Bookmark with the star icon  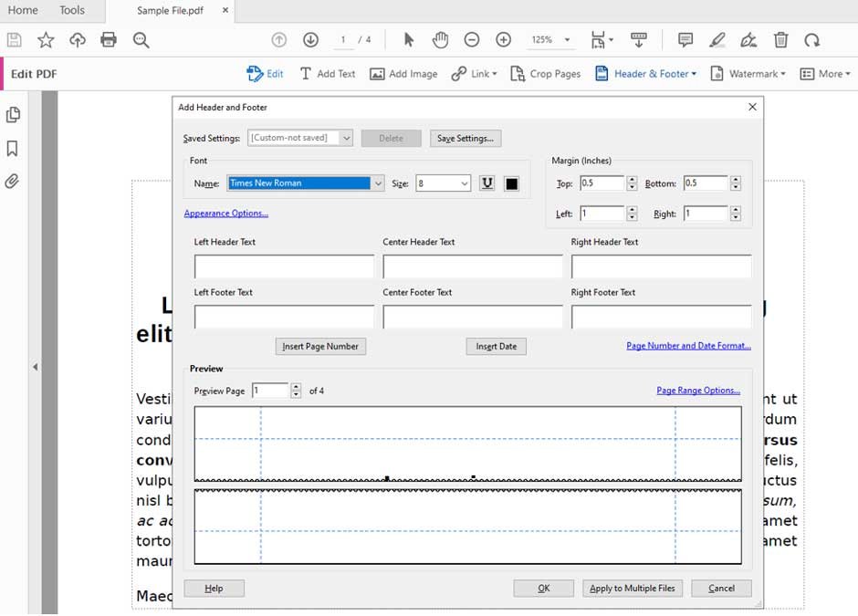(46, 40)
